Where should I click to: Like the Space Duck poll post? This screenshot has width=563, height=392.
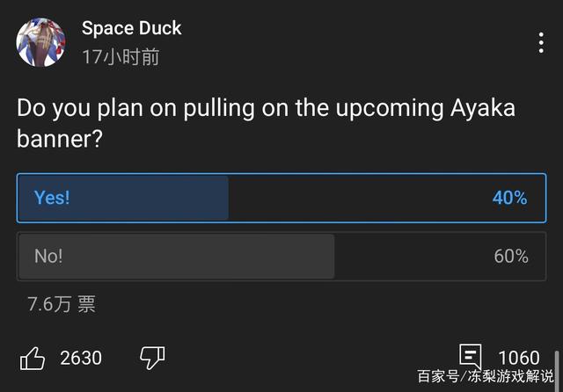[33, 358]
